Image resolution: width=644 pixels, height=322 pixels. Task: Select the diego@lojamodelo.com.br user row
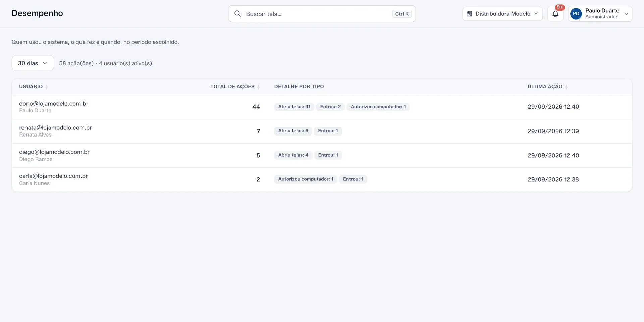(322, 155)
